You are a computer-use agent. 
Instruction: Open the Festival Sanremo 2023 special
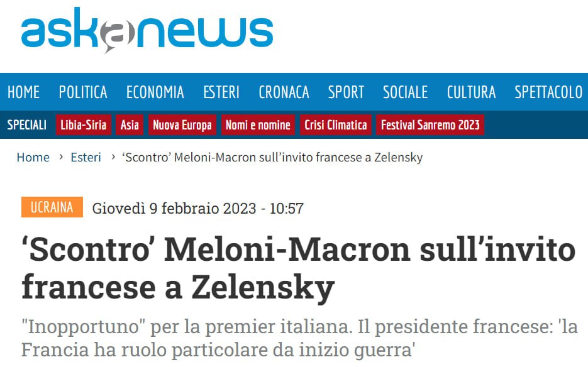click(x=431, y=125)
